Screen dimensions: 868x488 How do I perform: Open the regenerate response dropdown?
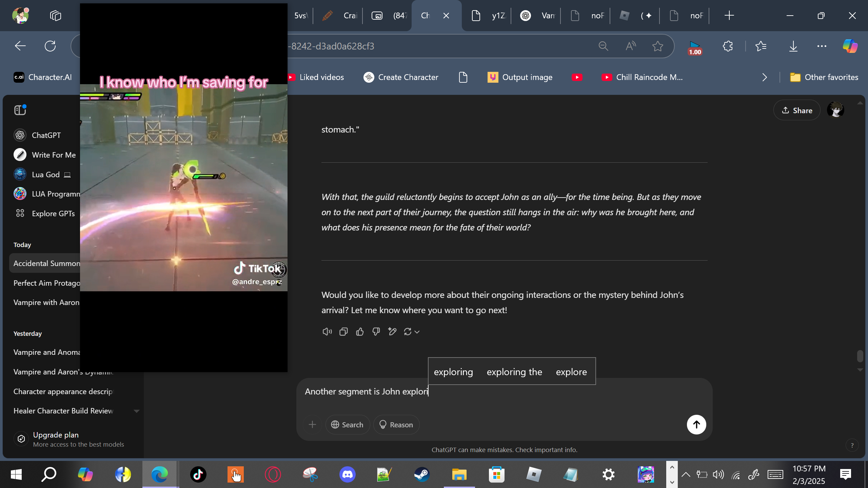412,332
